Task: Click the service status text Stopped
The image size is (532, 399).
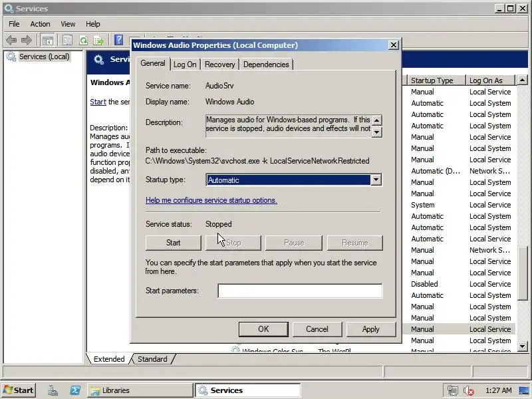Action: click(x=219, y=224)
